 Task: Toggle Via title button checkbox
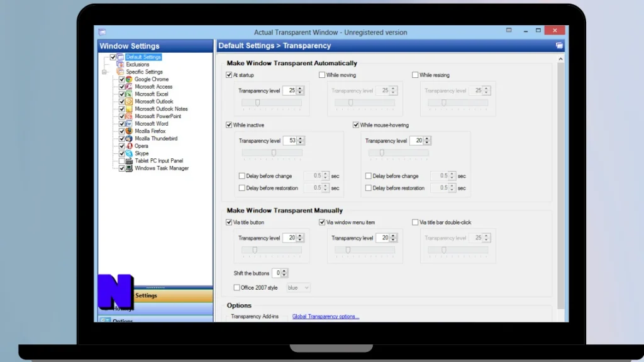coord(229,222)
